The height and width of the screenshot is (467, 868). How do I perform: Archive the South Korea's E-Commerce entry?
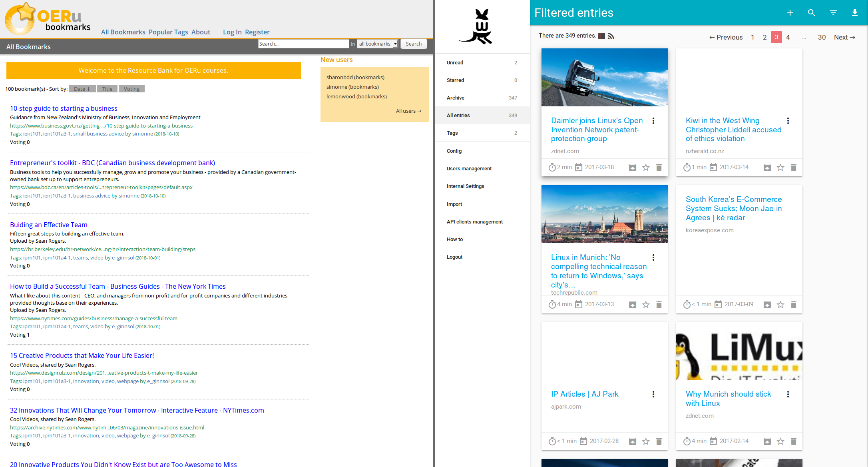pyautogui.click(x=767, y=305)
